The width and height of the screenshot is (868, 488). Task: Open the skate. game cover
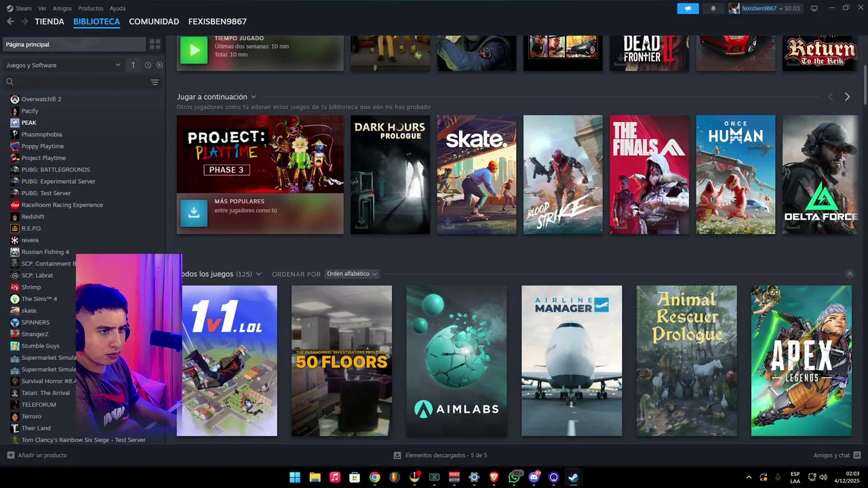click(477, 175)
